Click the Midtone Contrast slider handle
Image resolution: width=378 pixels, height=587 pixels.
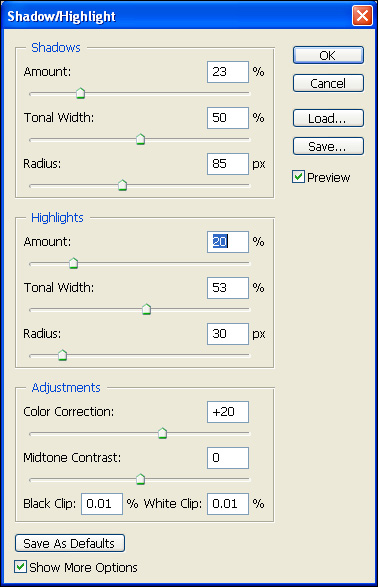(140, 479)
